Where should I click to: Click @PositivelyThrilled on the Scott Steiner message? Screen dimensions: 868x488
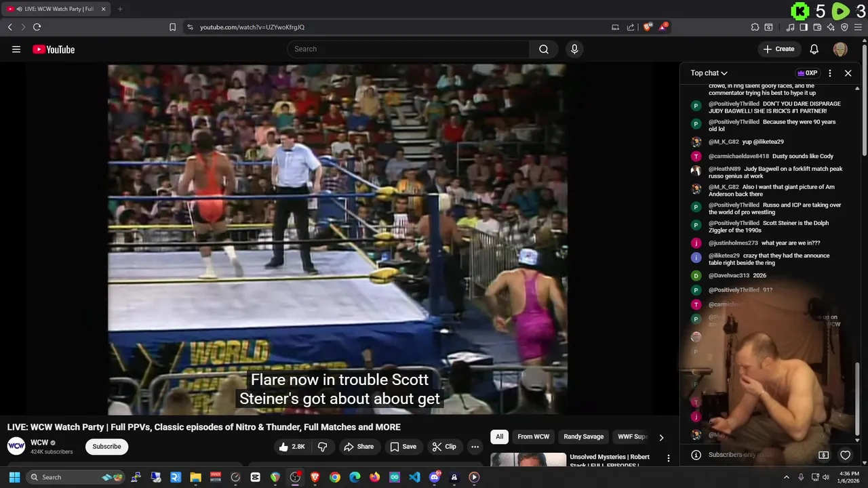[734, 223]
